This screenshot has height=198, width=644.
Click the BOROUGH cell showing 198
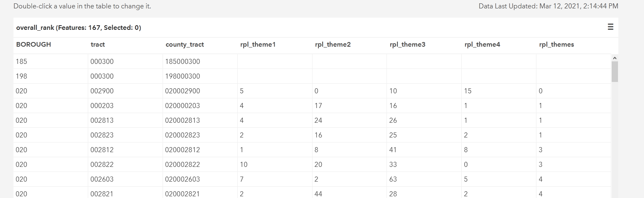(21, 77)
